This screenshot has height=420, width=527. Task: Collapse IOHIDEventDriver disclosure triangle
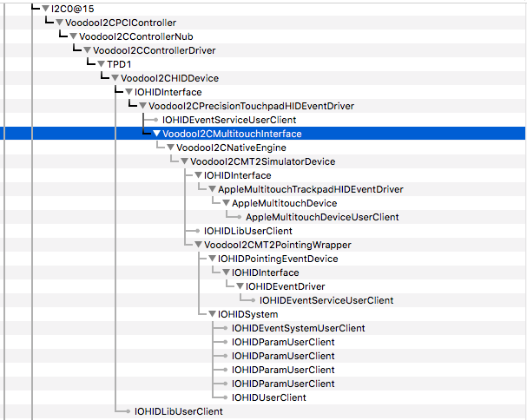(x=240, y=286)
